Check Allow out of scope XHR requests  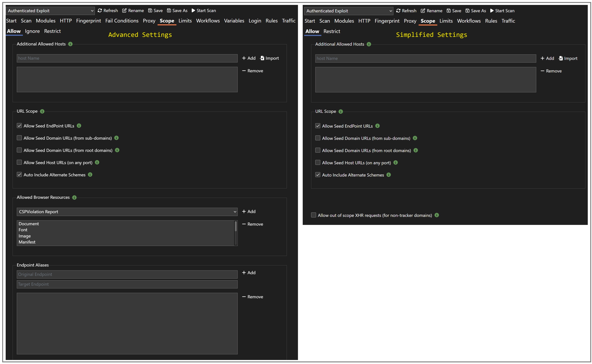(313, 215)
